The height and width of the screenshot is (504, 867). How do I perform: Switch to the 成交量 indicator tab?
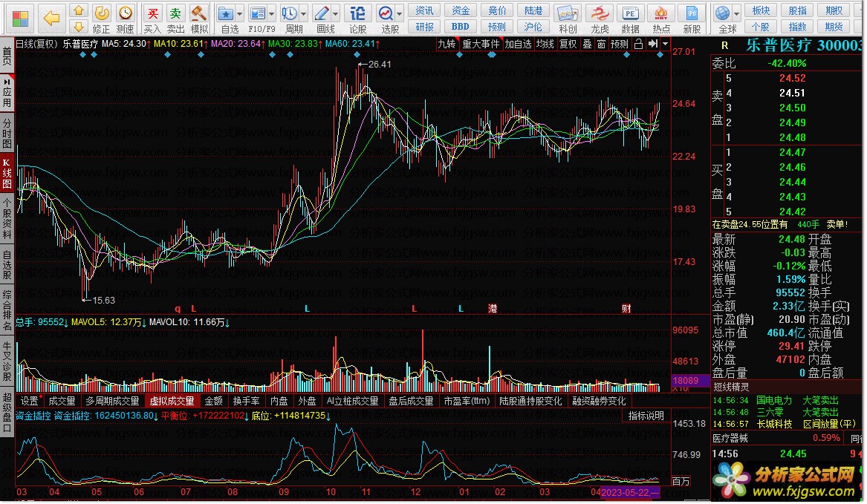pyautogui.click(x=62, y=402)
